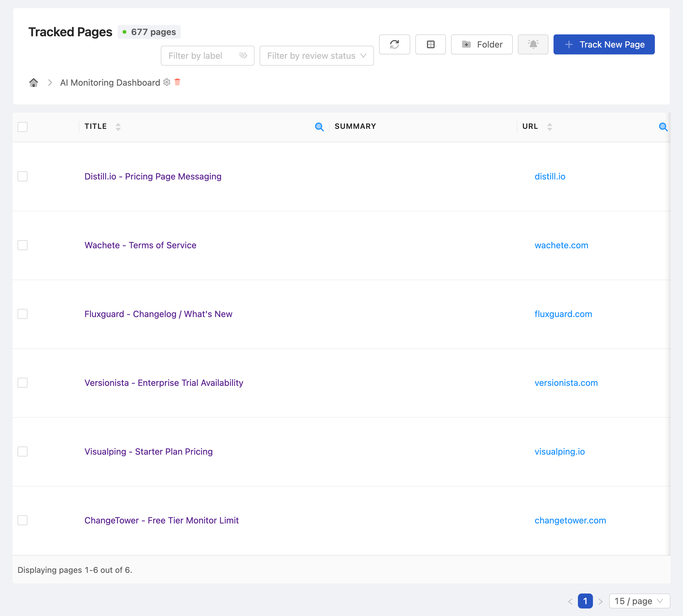This screenshot has width=683, height=616.
Task: Visit wachete.com URL link
Action: pos(561,245)
